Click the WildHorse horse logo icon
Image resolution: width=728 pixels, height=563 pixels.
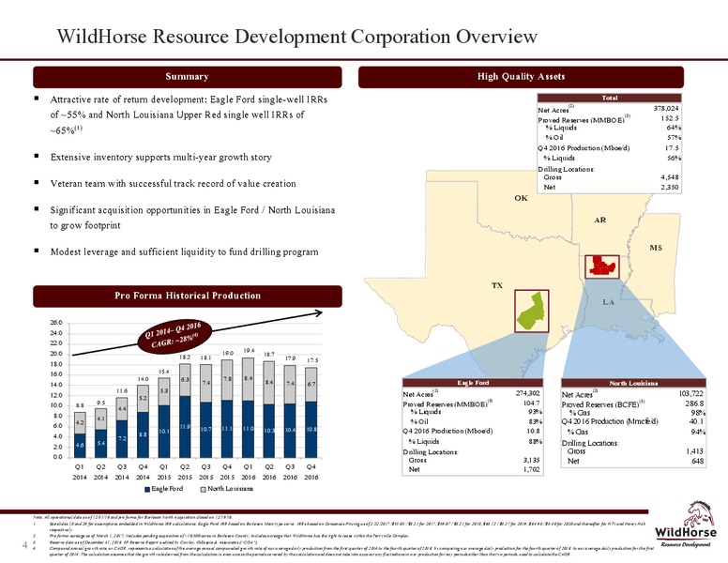700,512
